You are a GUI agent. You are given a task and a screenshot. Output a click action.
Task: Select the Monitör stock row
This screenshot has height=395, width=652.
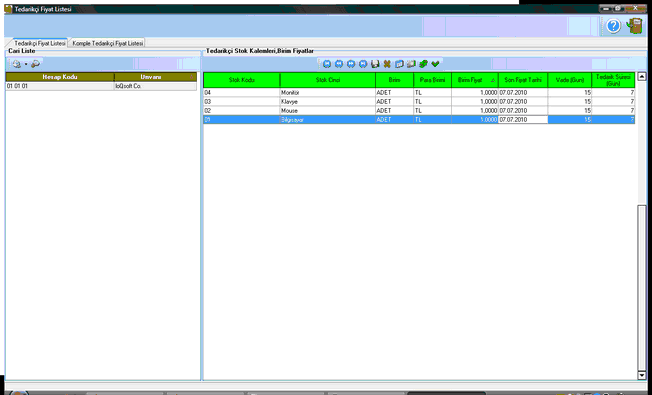(x=419, y=93)
